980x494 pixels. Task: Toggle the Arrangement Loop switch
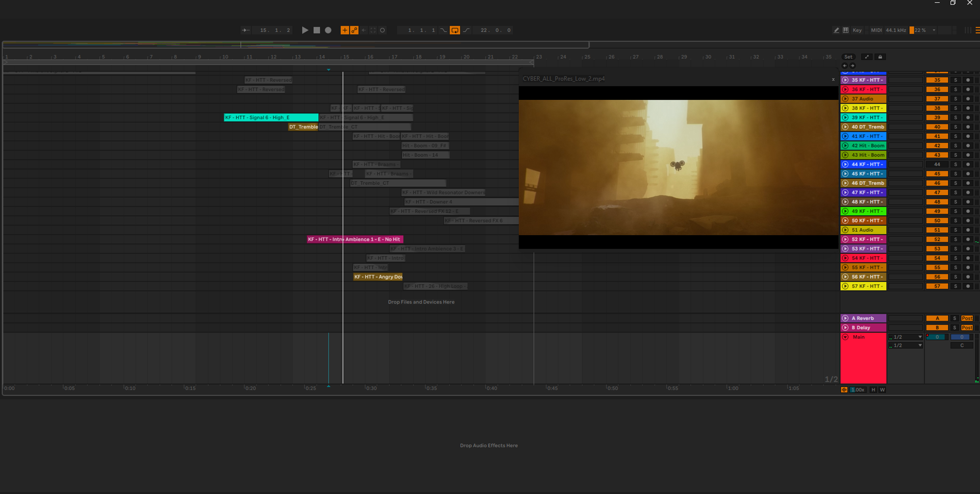(x=455, y=30)
